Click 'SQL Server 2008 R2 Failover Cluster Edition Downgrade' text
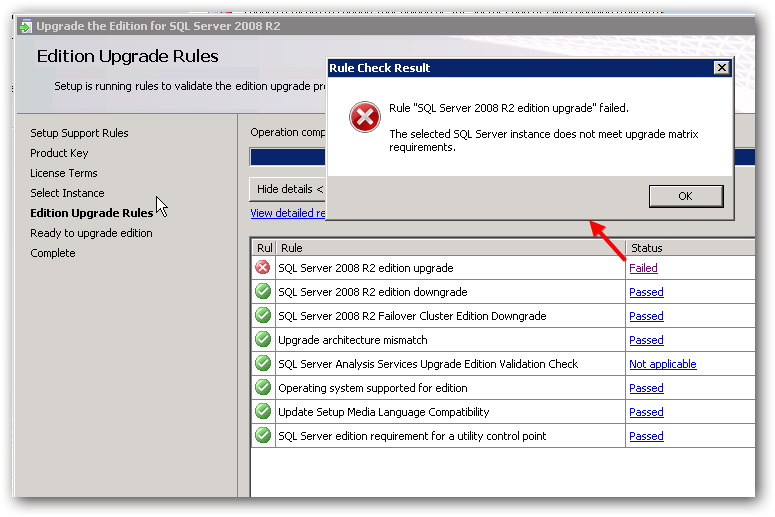Viewport: 775px width, 517px height. (x=412, y=316)
